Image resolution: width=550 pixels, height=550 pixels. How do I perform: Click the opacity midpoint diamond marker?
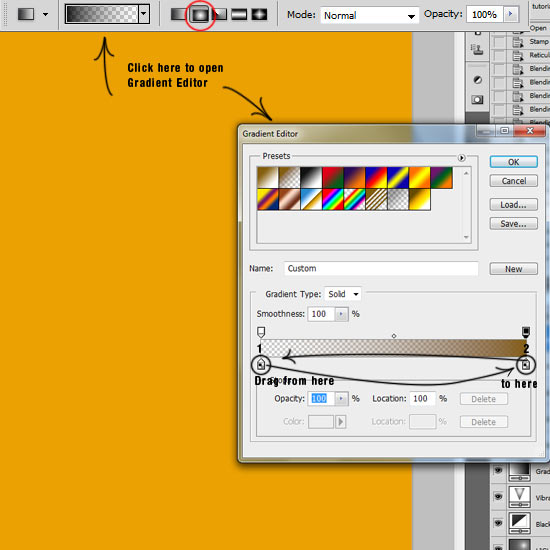pos(394,336)
